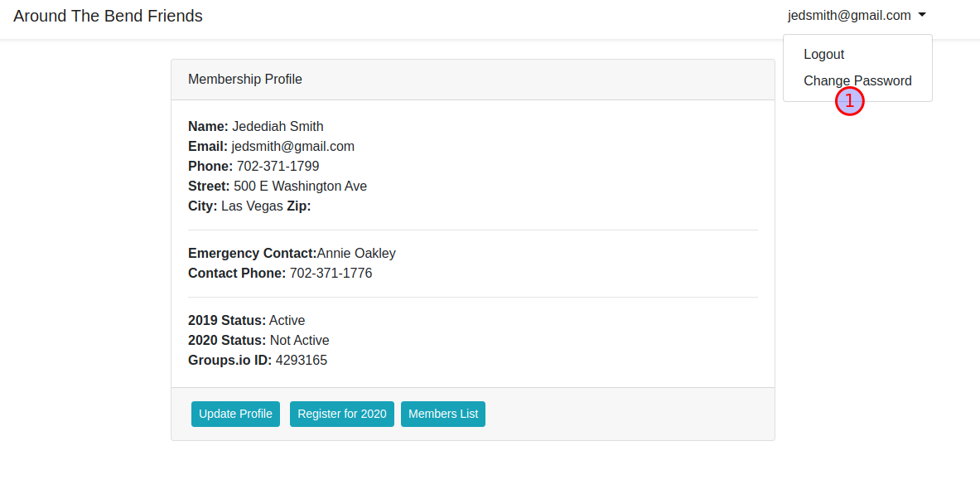The width and height of the screenshot is (980, 480).
Task: Click the Register for 2020 button
Action: (x=341, y=414)
